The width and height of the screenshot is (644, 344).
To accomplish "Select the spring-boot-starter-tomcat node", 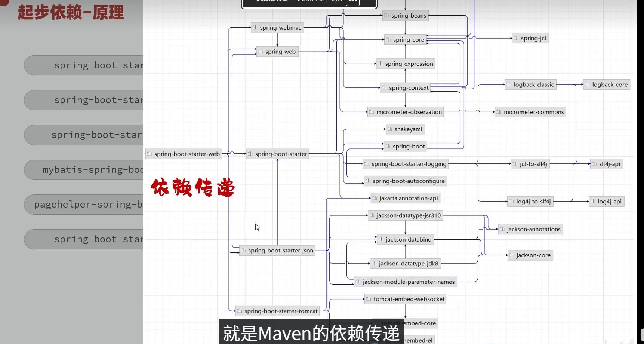I will 277,311.
